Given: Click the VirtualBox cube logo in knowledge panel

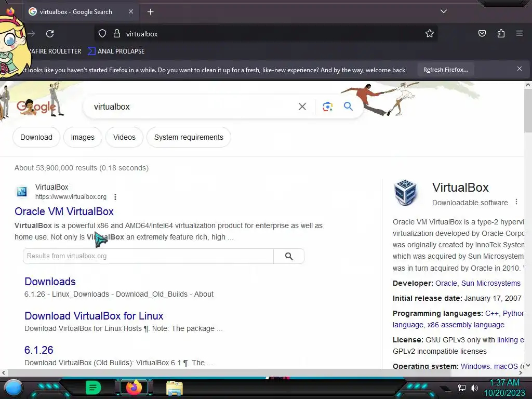Looking at the screenshot, I should coord(405,192).
